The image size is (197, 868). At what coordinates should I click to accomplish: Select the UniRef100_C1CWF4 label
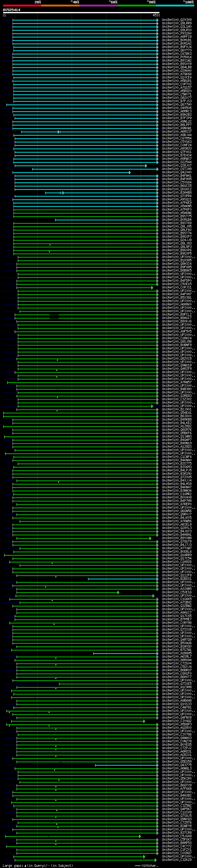click(176, 457)
